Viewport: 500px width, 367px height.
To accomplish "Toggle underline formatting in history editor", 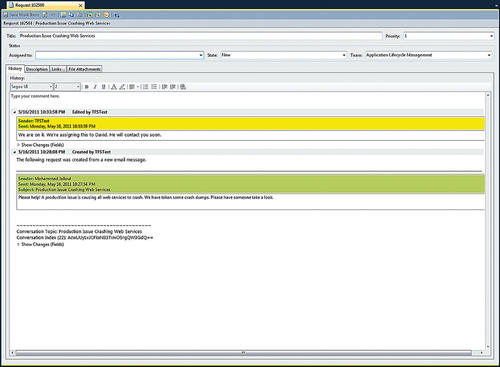I will pos(104,87).
